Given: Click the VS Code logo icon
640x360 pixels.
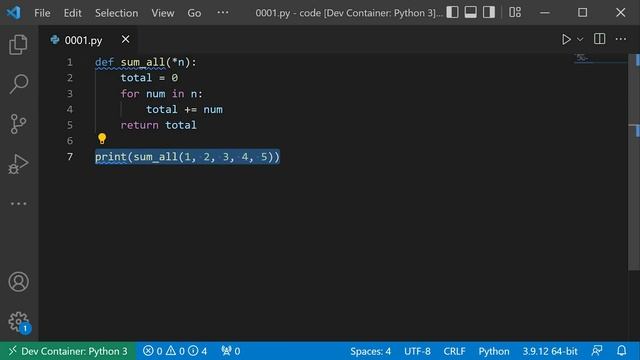Looking at the screenshot, I should (13, 12).
